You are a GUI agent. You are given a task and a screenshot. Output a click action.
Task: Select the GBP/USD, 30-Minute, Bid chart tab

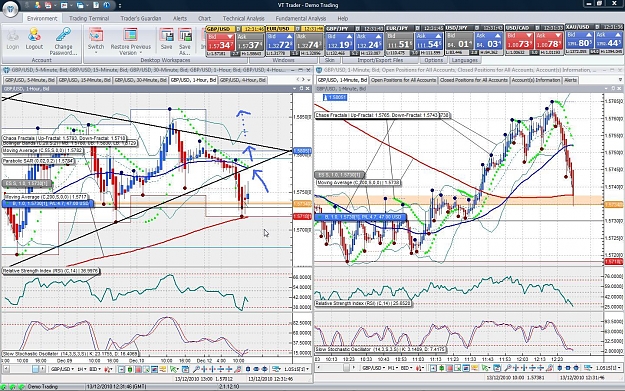(x=140, y=80)
